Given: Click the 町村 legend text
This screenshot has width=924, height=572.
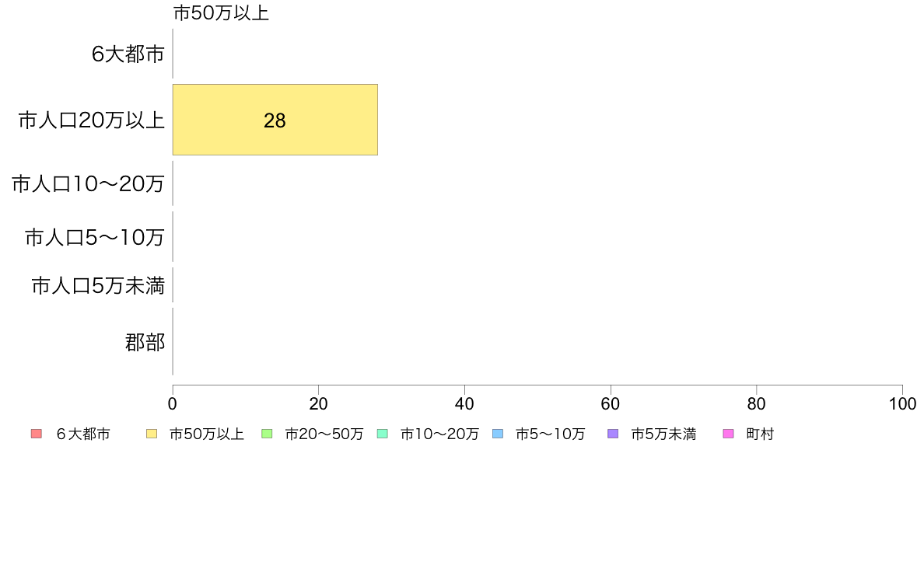Looking at the screenshot, I should pos(760,434).
